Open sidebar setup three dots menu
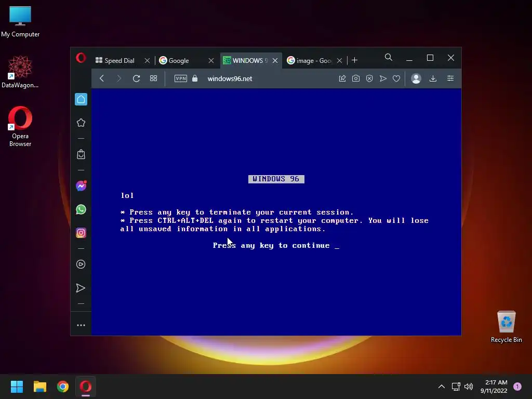532x399 pixels. point(81,325)
